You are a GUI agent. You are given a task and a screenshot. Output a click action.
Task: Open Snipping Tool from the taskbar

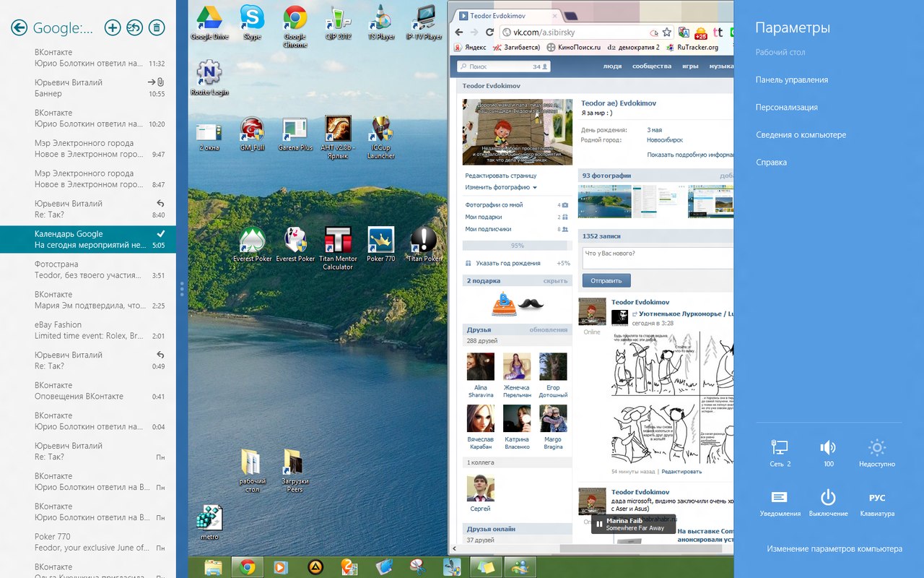(417, 567)
